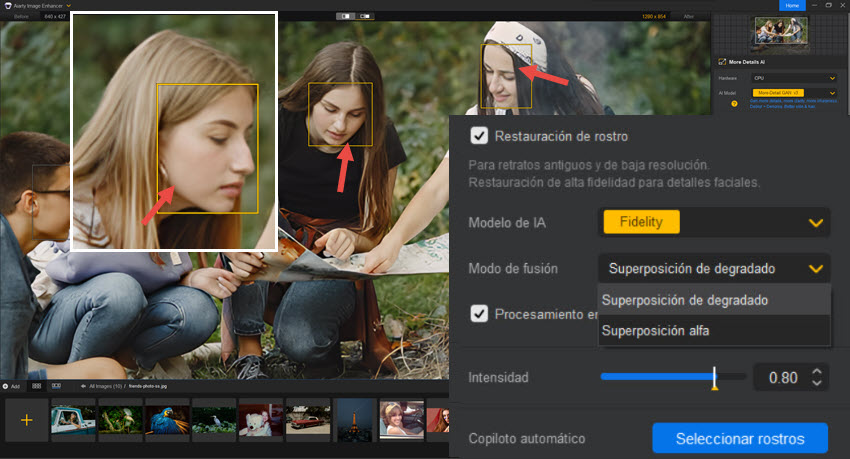Close the Aiarty window
The height and width of the screenshot is (459, 850).
[x=843, y=5]
